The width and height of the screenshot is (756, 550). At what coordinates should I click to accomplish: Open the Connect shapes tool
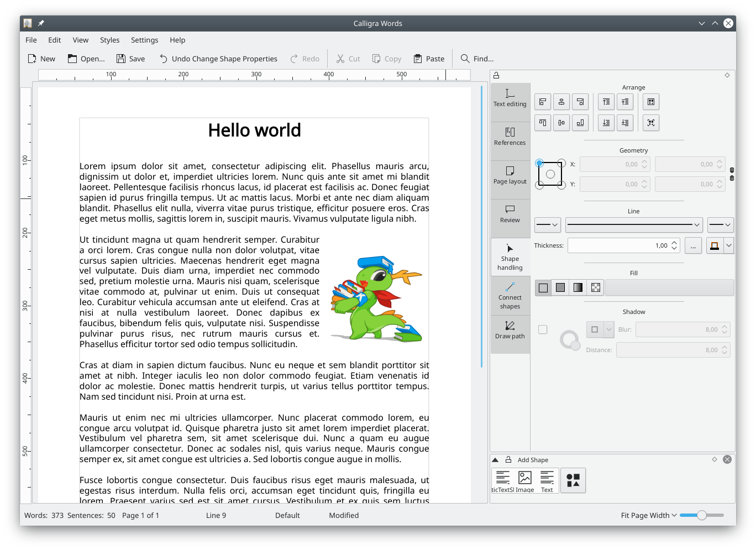(510, 295)
